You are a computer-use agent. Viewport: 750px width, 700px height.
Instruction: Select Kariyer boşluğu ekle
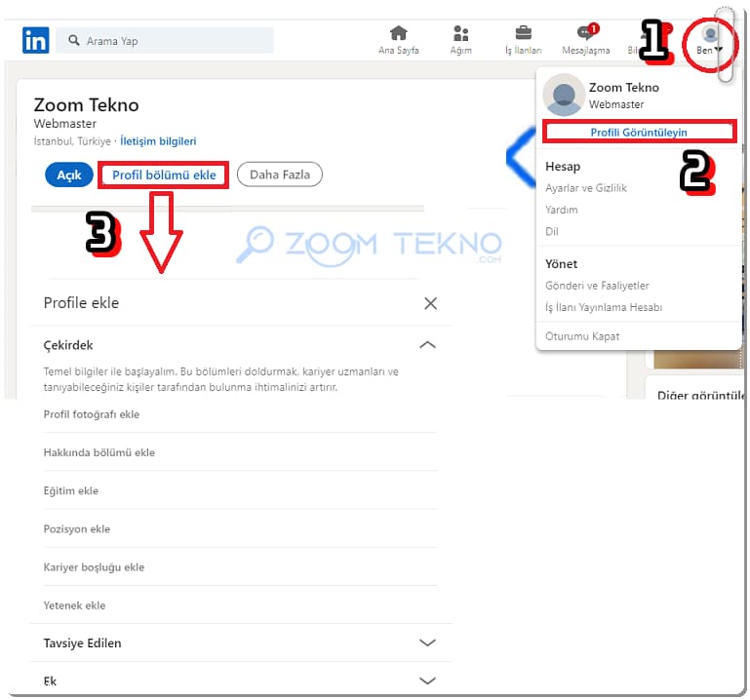click(x=94, y=567)
